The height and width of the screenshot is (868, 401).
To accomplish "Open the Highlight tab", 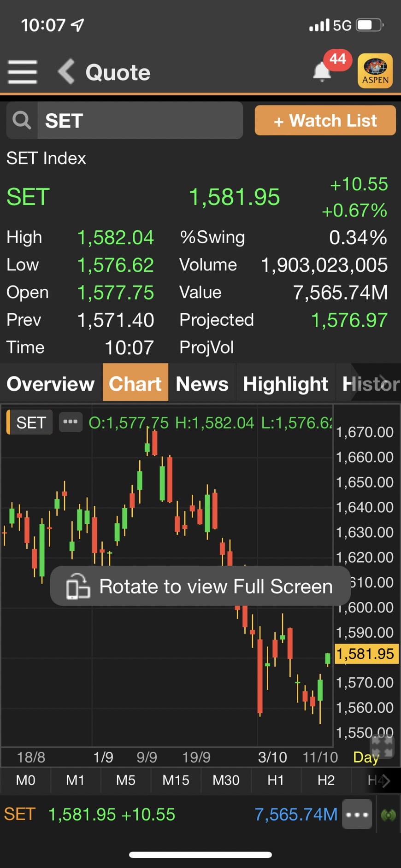I will 285,383.
